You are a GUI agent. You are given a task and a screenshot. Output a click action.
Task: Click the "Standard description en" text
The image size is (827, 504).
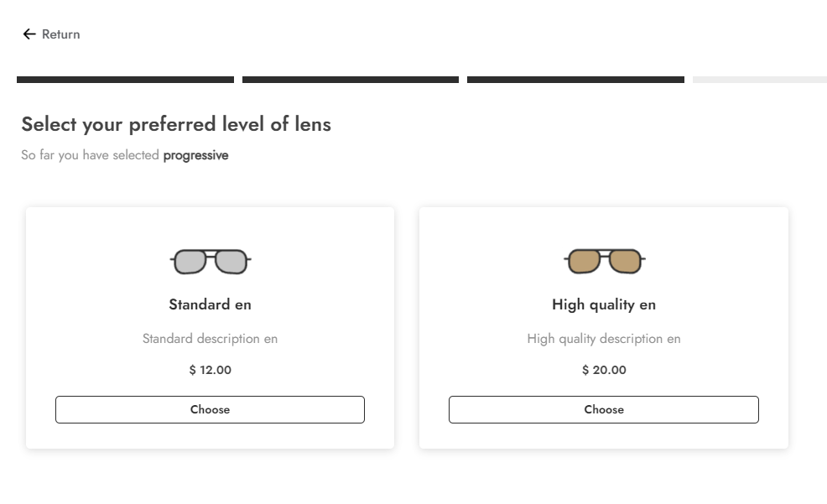pos(210,339)
